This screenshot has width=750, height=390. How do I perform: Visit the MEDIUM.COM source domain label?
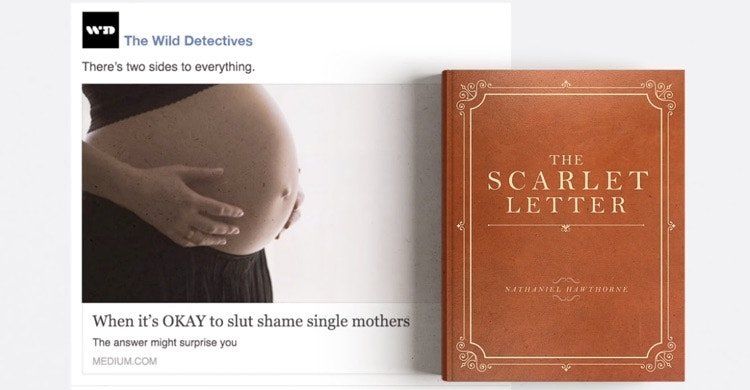pyautogui.click(x=124, y=361)
